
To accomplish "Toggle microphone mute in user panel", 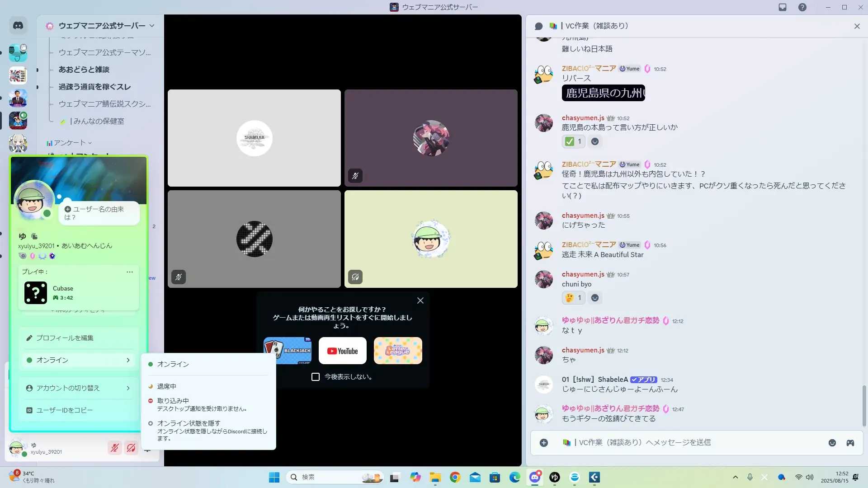I will (x=115, y=448).
